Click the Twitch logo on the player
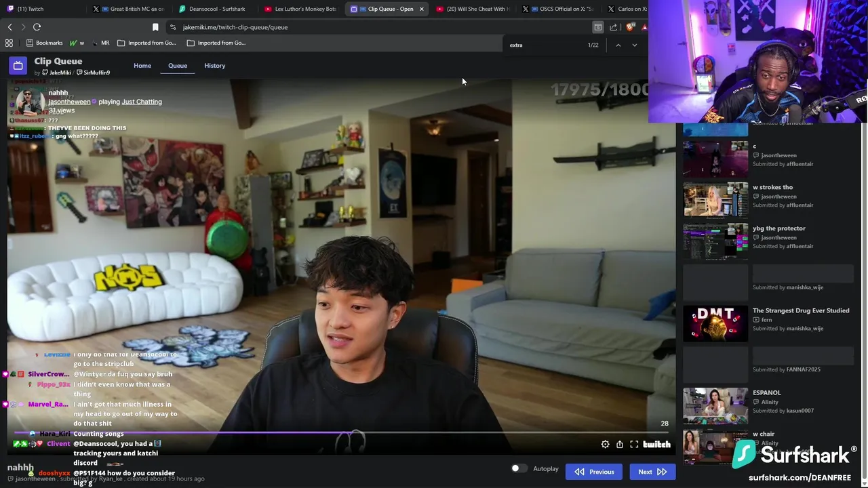 point(656,445)
